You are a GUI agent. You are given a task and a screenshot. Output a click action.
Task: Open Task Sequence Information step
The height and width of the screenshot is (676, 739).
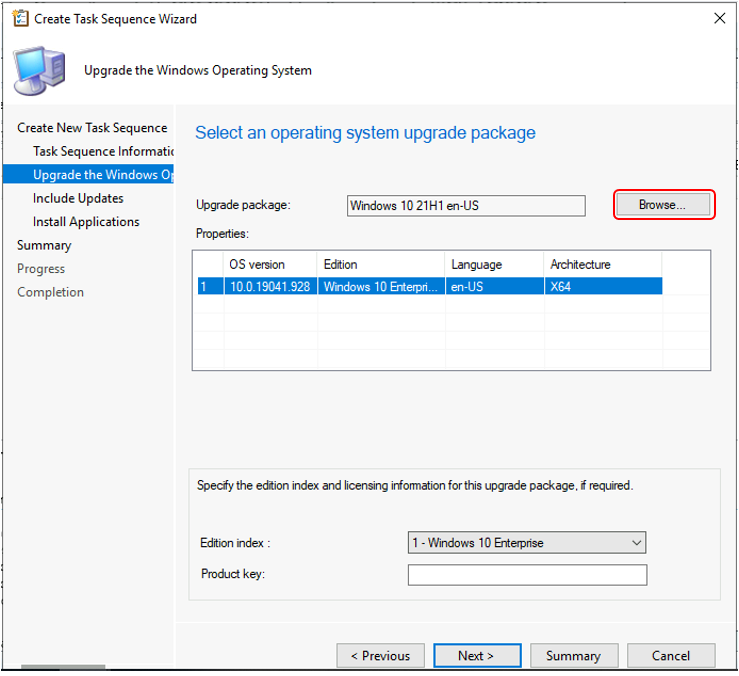click(x=104, y=151)
